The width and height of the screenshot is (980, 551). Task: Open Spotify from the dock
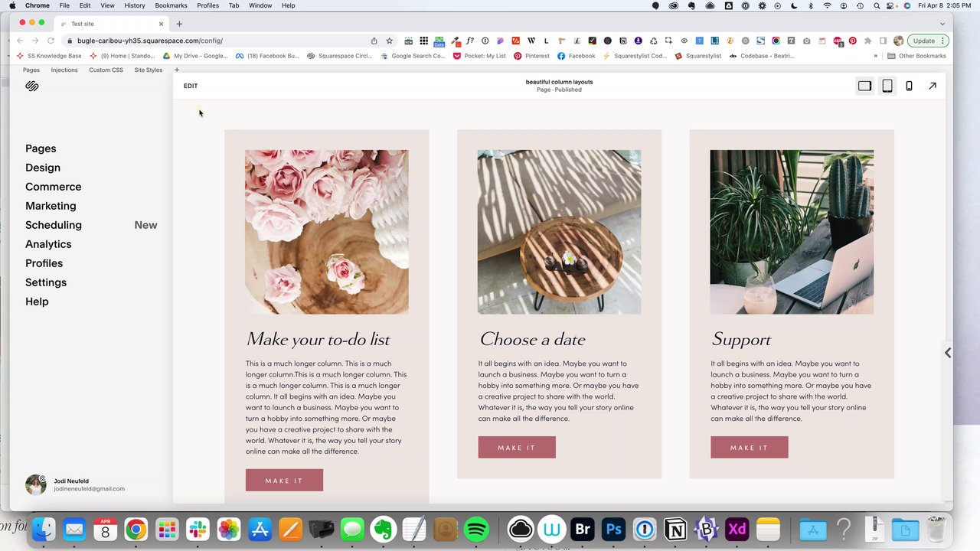click(476, 529)
